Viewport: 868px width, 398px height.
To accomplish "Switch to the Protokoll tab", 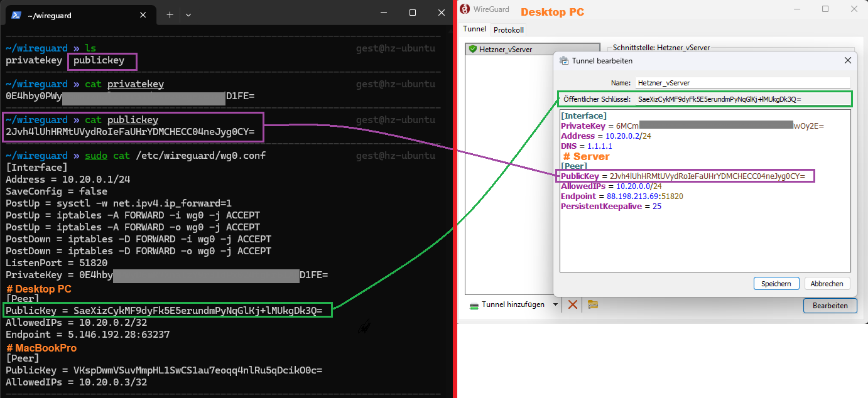I will (508, 30).
